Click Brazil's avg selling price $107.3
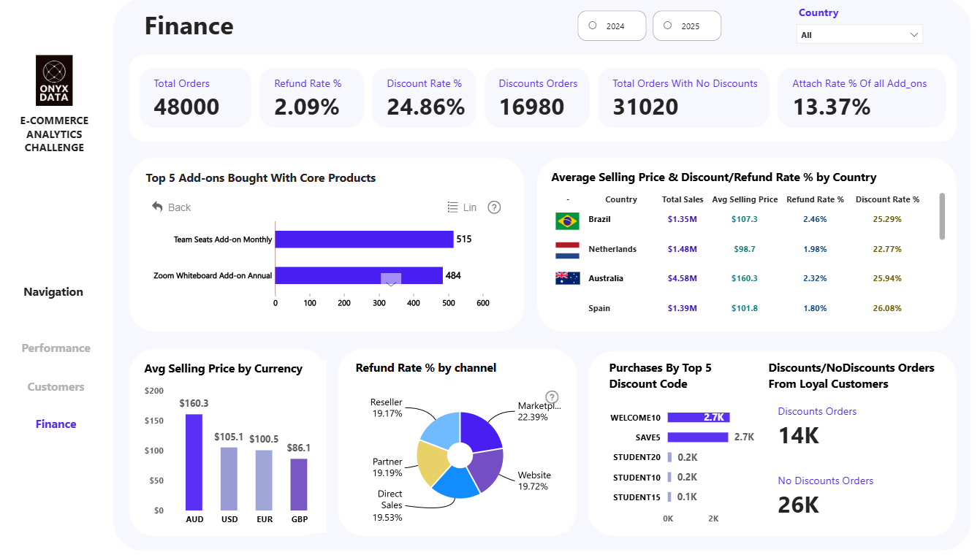 tap(745, 219)
